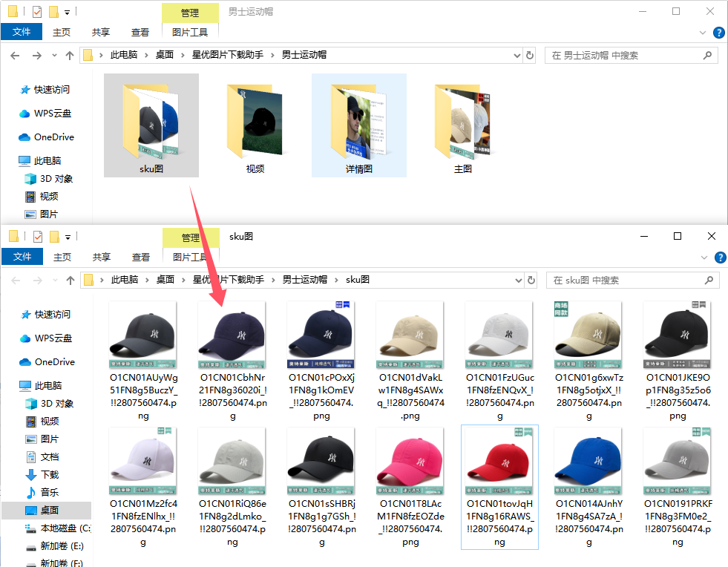Go forward in 男士运动帽 window
Screen dimensions: 728x567
pos(36,56)
